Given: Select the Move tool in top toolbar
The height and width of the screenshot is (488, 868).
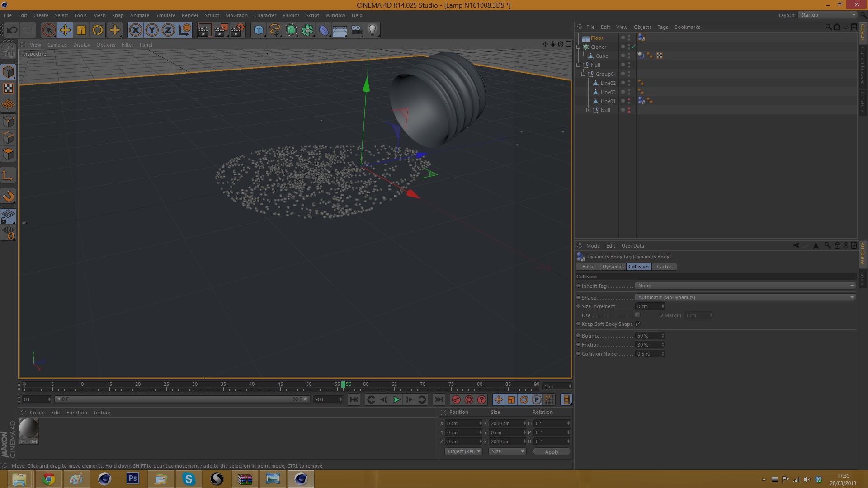Looking at the screenshot, I should click(65, 30).
